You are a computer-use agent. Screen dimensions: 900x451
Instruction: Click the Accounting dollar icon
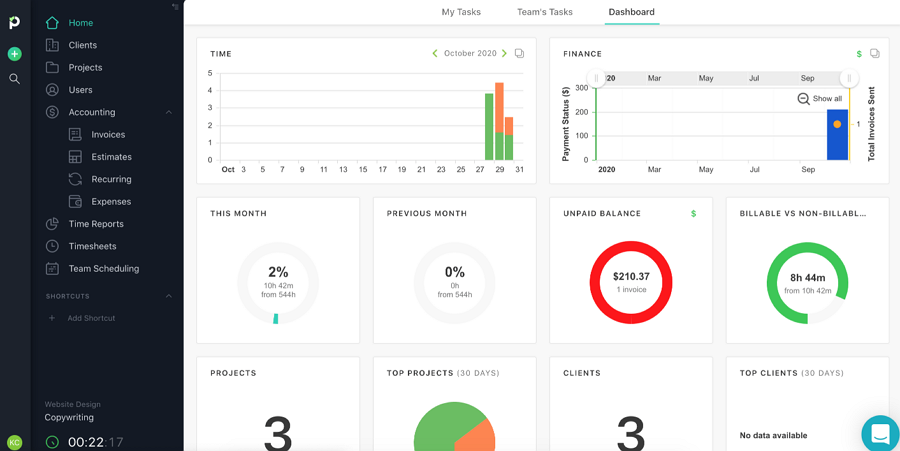tap(52, 112)
